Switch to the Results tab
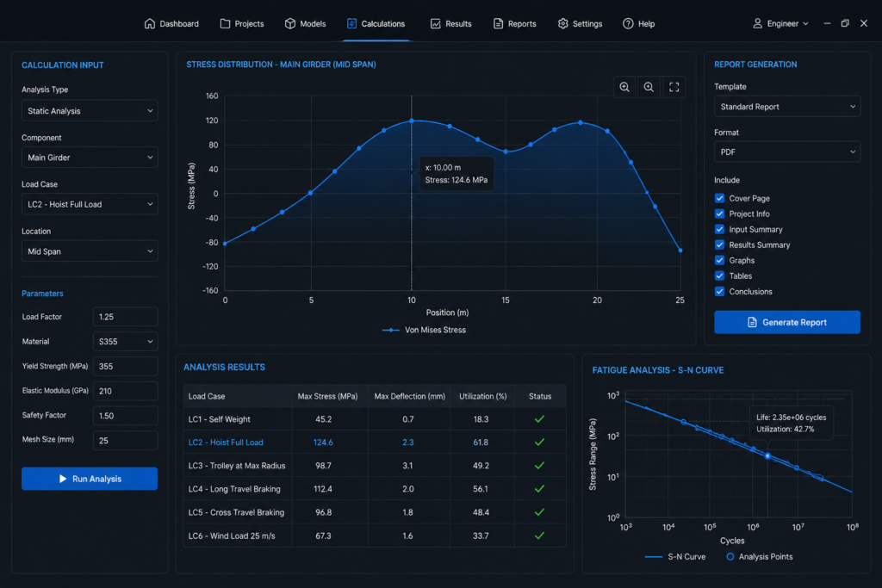The height and width of the screenshot is (588, 882). [451, 23]
